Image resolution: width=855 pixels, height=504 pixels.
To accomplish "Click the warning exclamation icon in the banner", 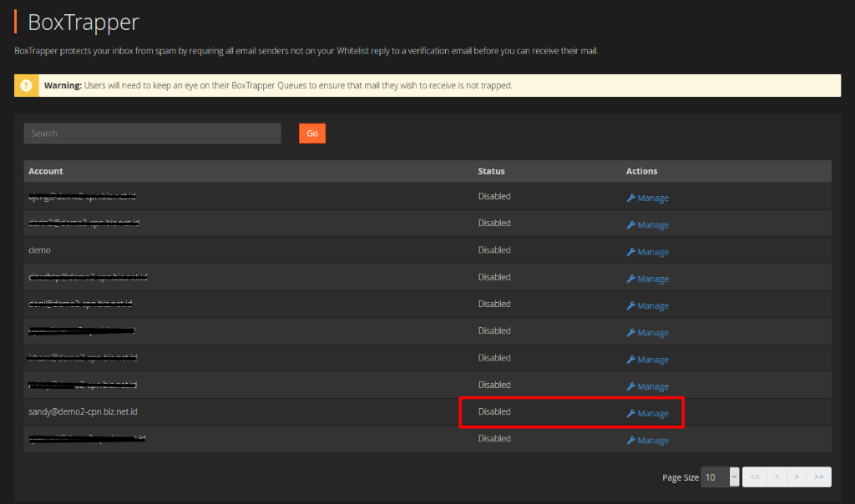I will pyautogui.click(x=26, y=84).
